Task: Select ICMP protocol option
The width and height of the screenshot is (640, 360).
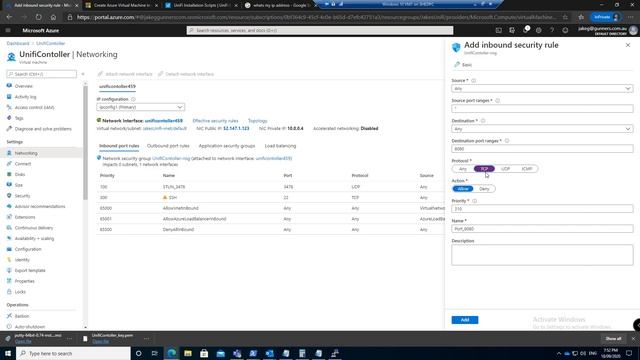Action: point(527,169)
